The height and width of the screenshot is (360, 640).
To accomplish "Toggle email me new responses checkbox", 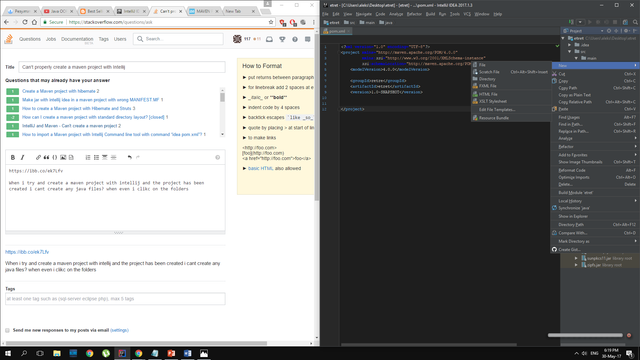I will 7,330.
